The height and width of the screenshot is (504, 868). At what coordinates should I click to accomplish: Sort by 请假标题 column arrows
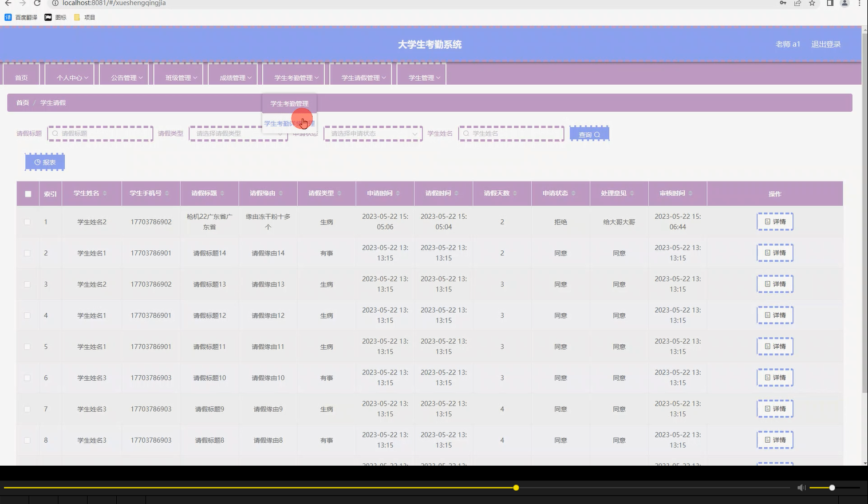(222, 194)
